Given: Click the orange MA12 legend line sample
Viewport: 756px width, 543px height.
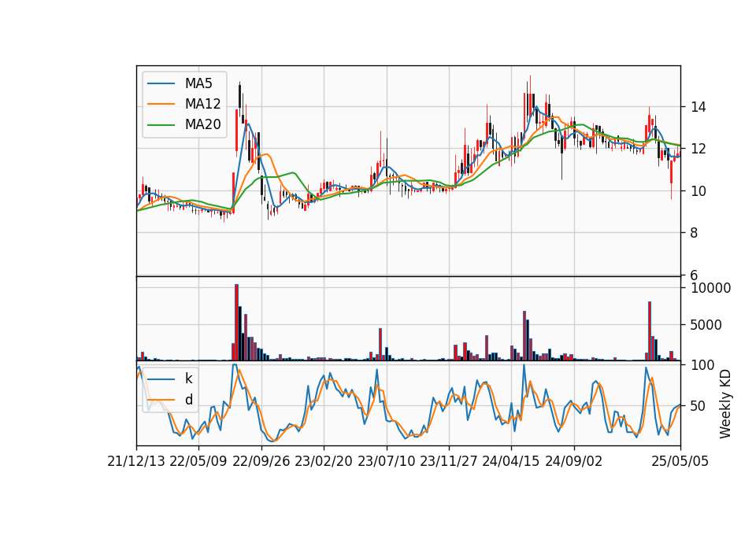Looking at the screenshot, I should [161, 104].
